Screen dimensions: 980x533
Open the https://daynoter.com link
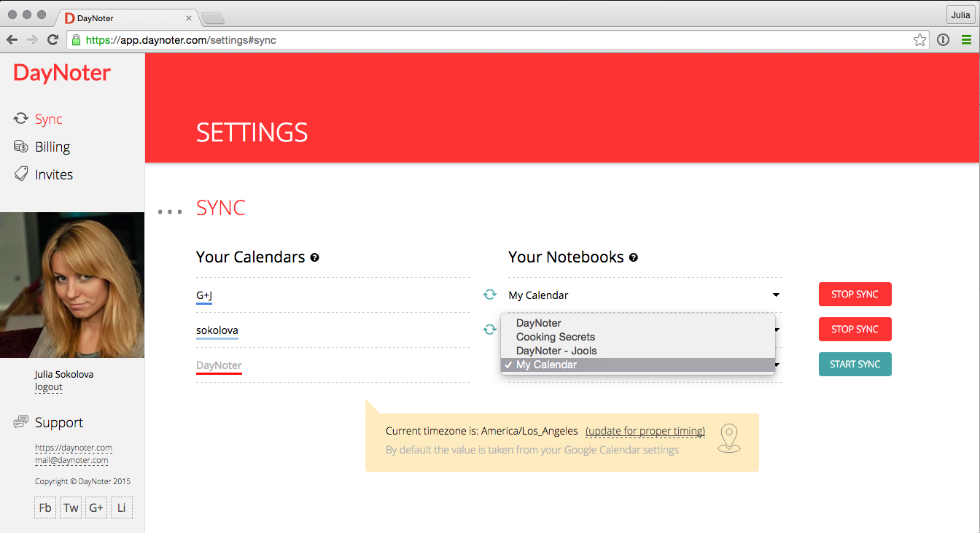point(74,448)
